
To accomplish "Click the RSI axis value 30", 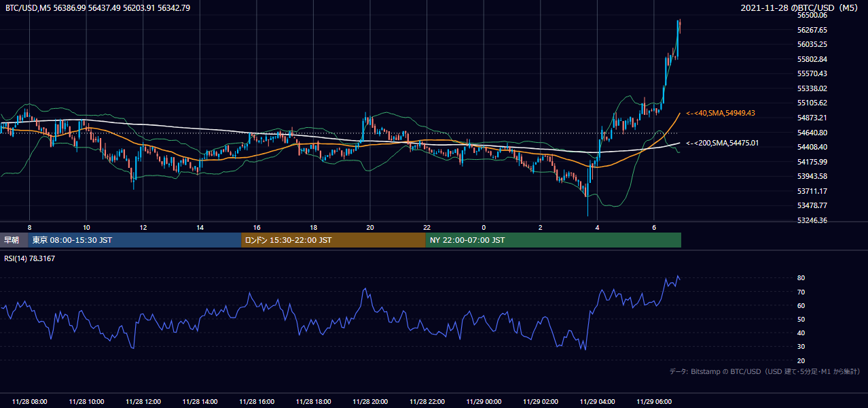I will (x=801, y=347).
